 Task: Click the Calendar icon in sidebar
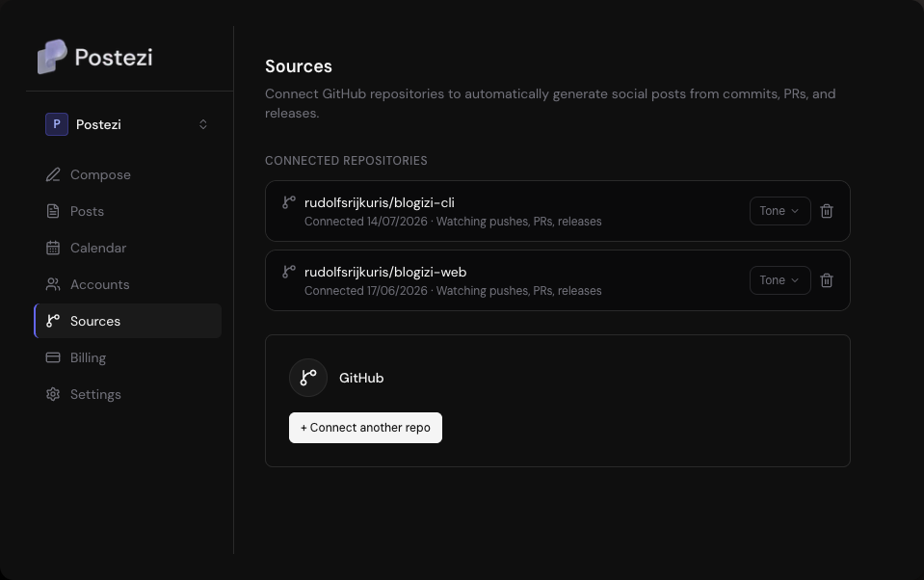point(53,248)
